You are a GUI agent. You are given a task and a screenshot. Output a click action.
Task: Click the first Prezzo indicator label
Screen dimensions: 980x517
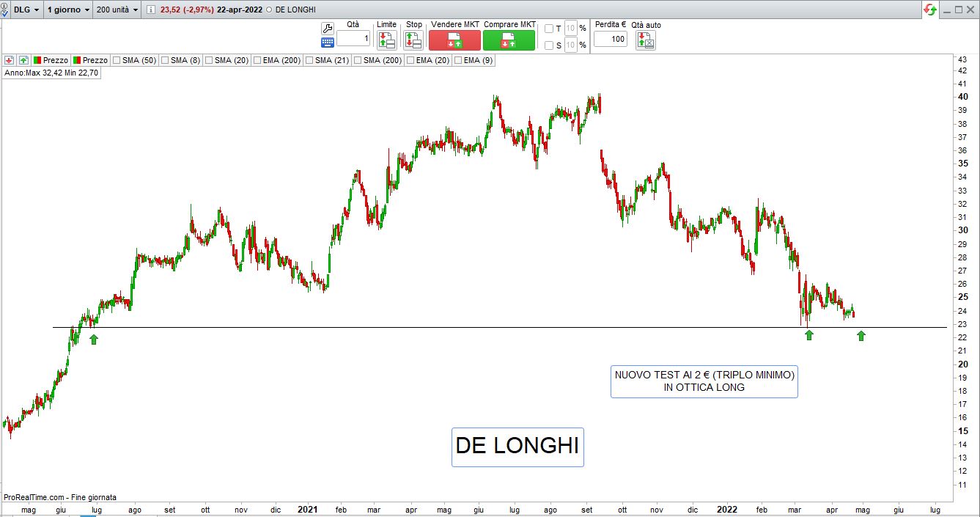pyautogui.click(x=51, y=60)
